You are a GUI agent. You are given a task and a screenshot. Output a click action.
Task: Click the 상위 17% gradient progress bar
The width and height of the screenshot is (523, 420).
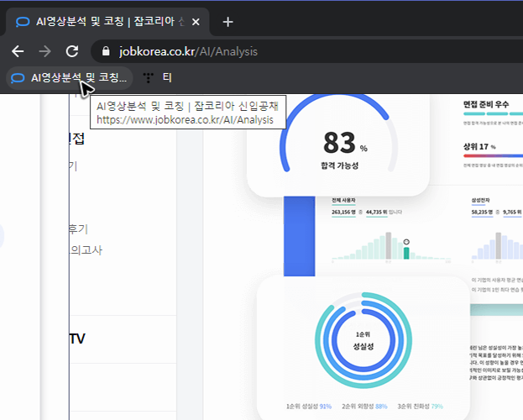[x=493, y=156]
